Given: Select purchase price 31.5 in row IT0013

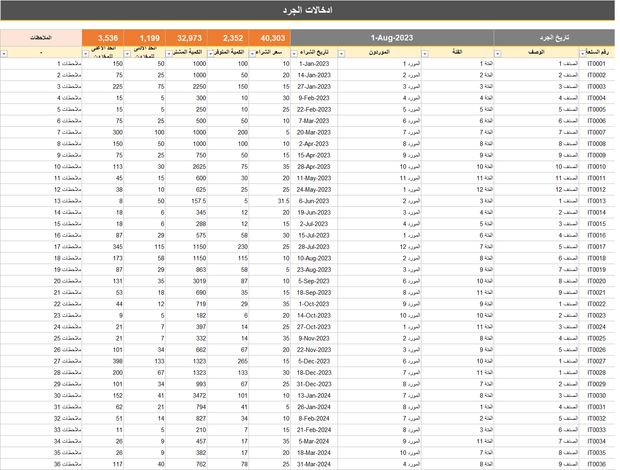Looking at the screenshot, I should [270, 201].
